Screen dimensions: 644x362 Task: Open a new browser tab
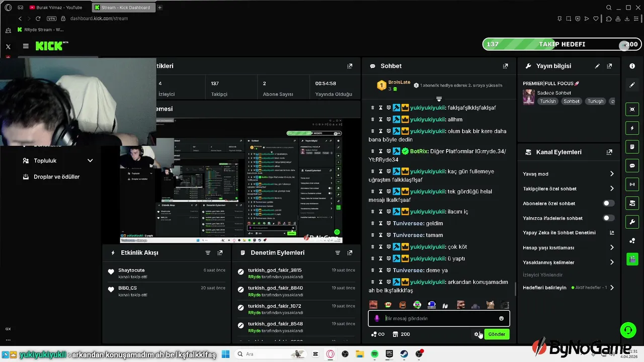coord(160,8)
